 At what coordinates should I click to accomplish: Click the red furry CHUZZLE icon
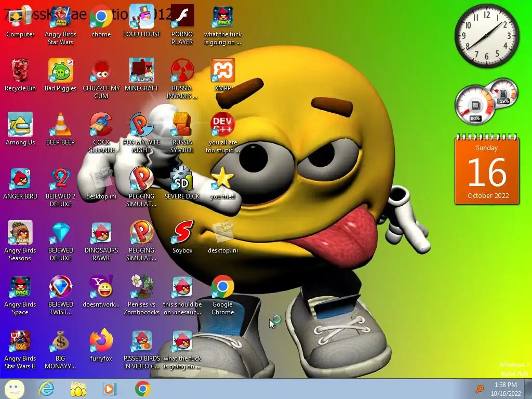click(x=101, y=79)
